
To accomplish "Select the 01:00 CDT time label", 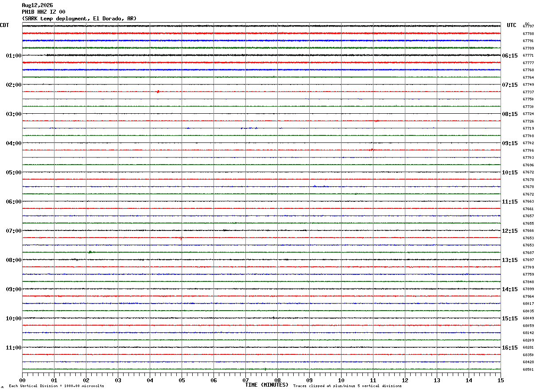I will coord(14,56).
